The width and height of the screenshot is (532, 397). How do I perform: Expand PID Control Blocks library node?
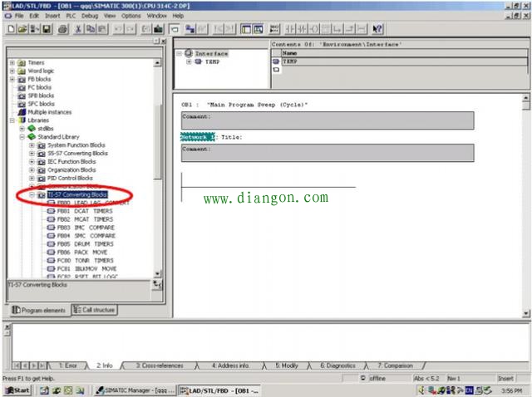click(x=32, y=178)
